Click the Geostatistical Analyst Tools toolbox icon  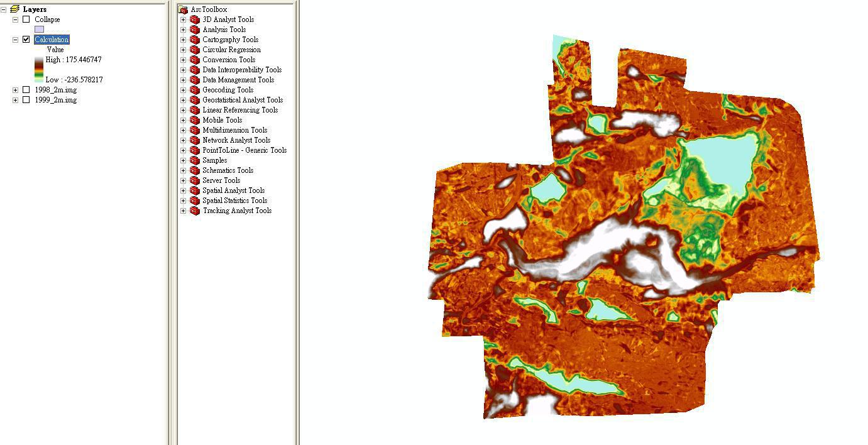[x=195, y=100]
